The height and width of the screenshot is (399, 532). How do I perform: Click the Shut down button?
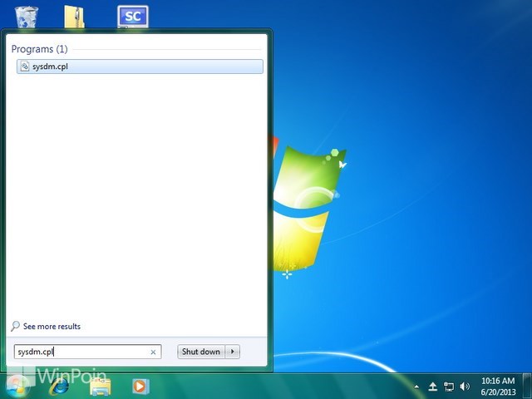click(201, 352)
